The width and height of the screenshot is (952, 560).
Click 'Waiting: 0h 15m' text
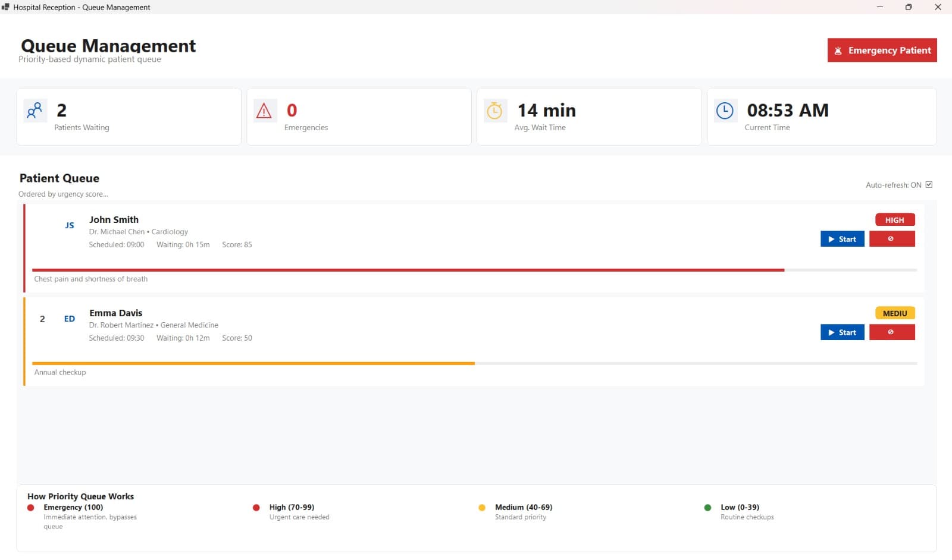coord(183,245)
